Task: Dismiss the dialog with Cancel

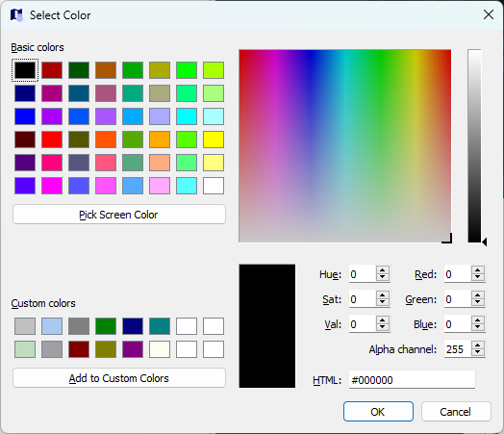Action: point(456,412)
